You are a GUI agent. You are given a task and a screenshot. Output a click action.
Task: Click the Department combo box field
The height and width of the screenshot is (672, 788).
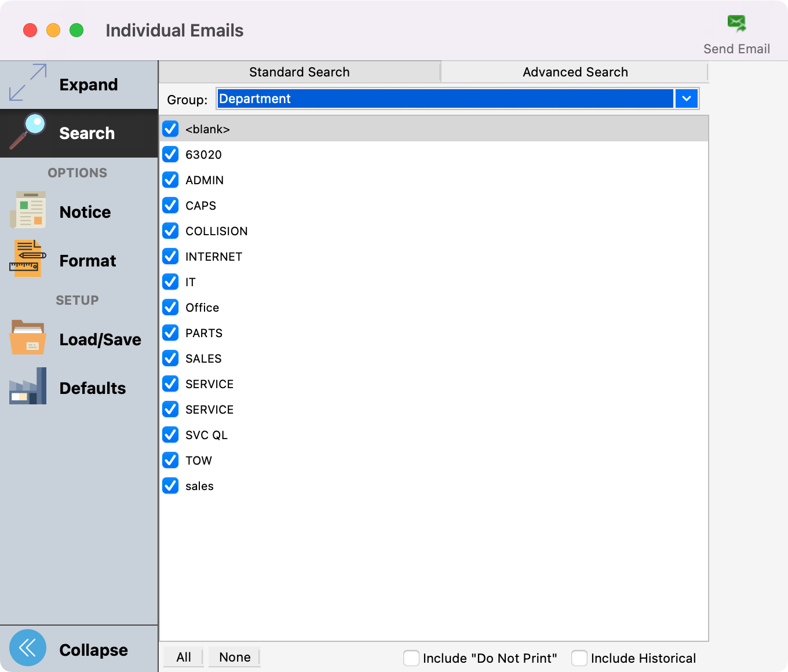click(x=445, y=99)
